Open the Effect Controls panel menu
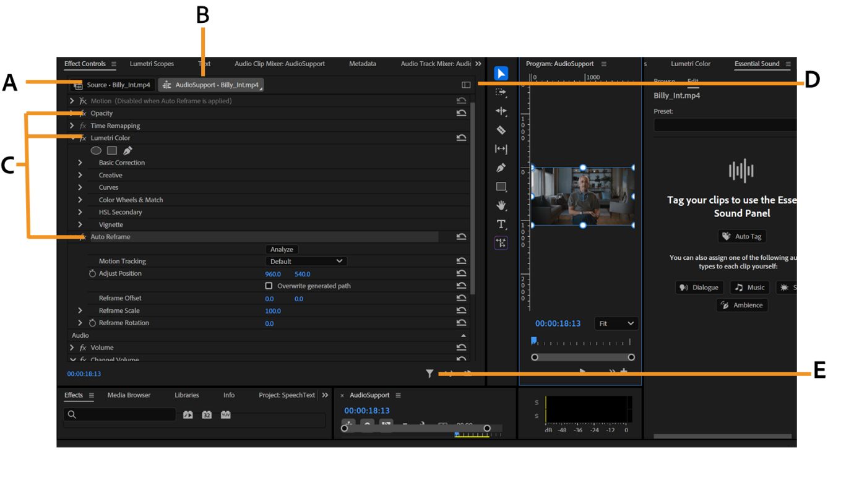This screenshot has height=504, width=854. pyautogui.click(x=113, y=64)
